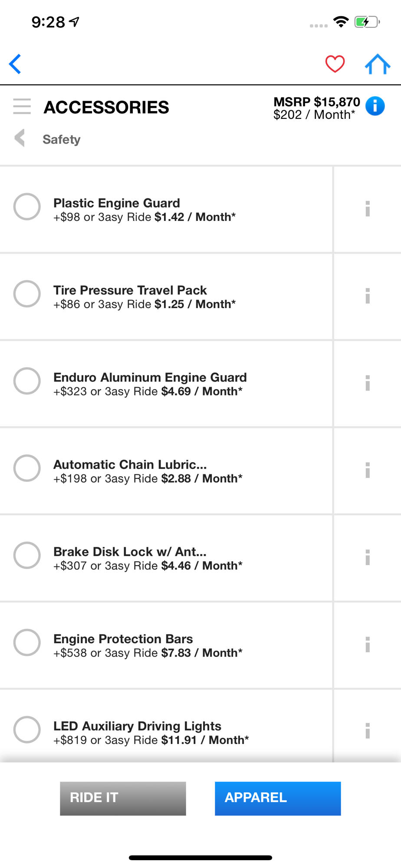The image size is (401, 868).
Task: Show info for Plastic Engine Guard
Action: 367,209
